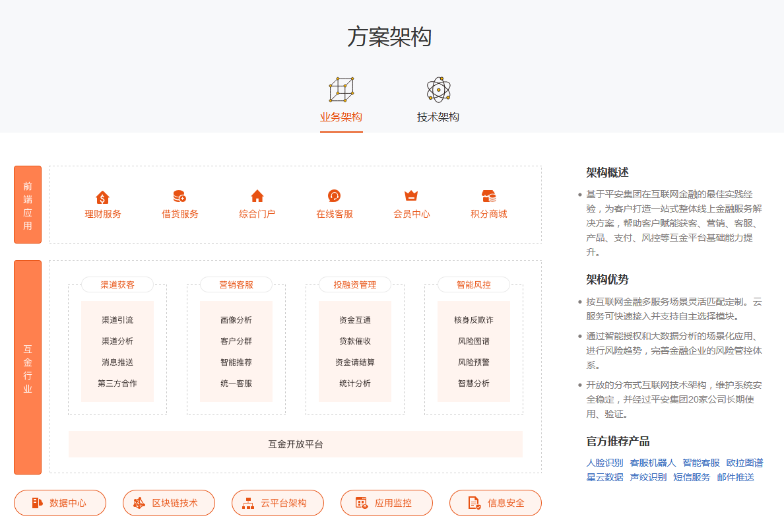
Task: Open the 星云数据 product link
Action: pyautogui.click(x=604, y=477)
